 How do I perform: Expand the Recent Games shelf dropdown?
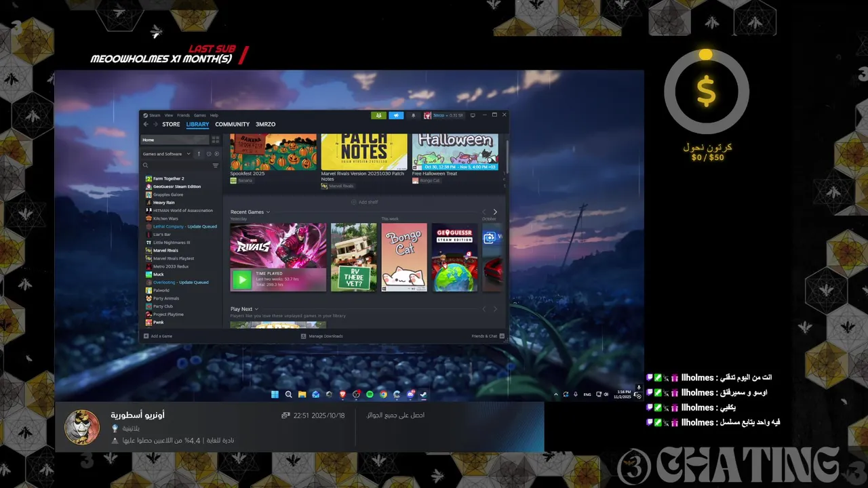click(x=268, y=212)
